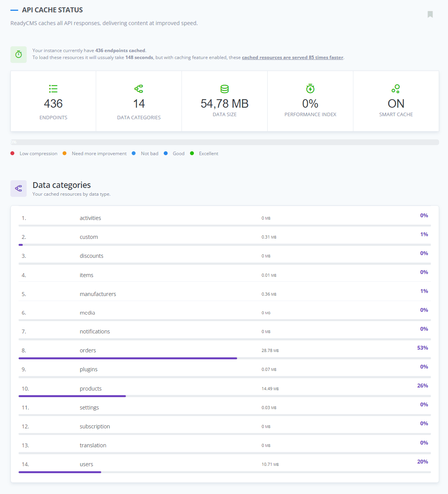Select the items category name
This screenshot has width=448, height=494.
click(87, 275)
